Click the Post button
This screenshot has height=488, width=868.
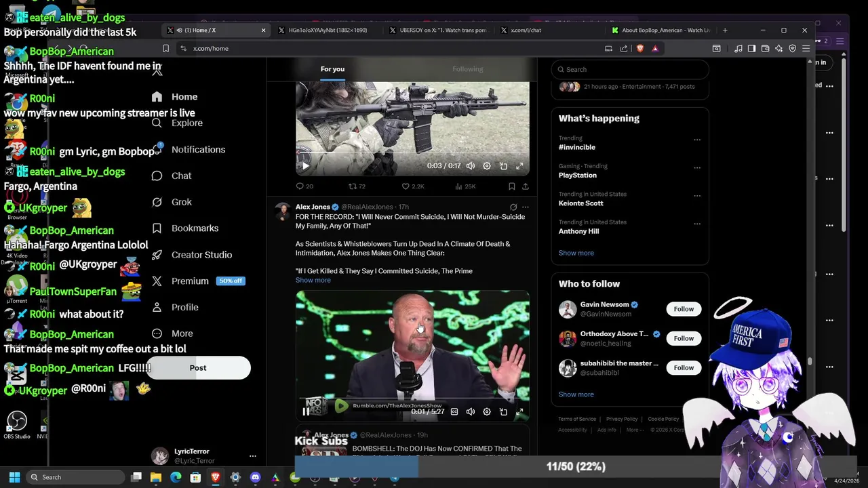[x=198, y=368]
